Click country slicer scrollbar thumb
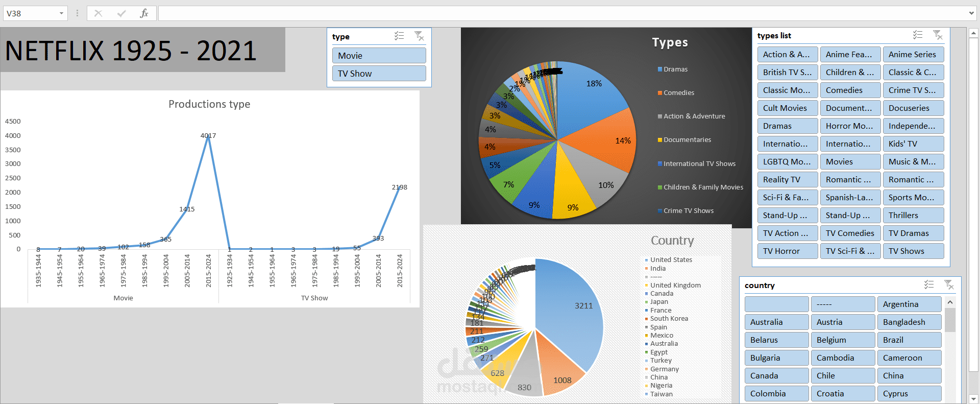Image resolution: width=980 pixels, height=404 pixels. pos(950,320)
